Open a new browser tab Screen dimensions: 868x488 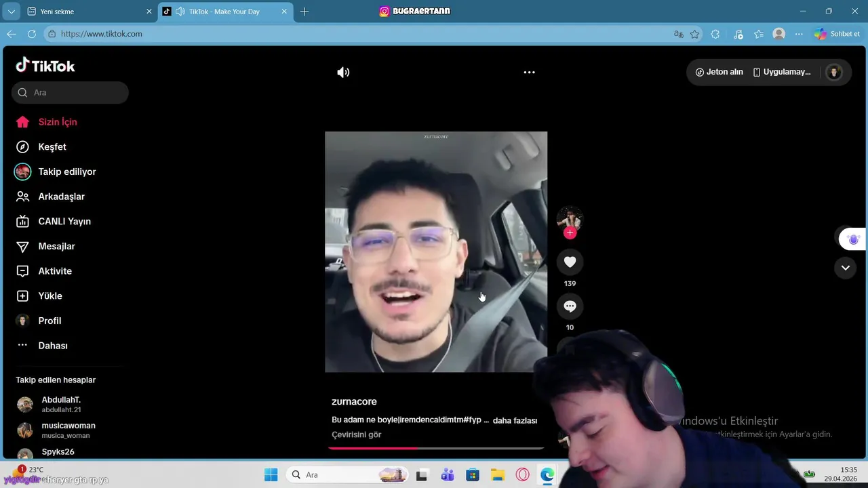(304, 12)
